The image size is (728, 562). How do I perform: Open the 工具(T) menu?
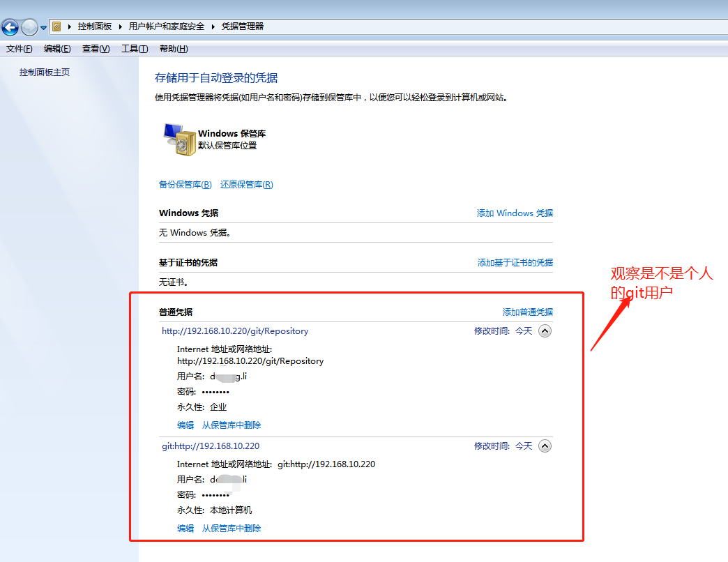tap(135, 49)
